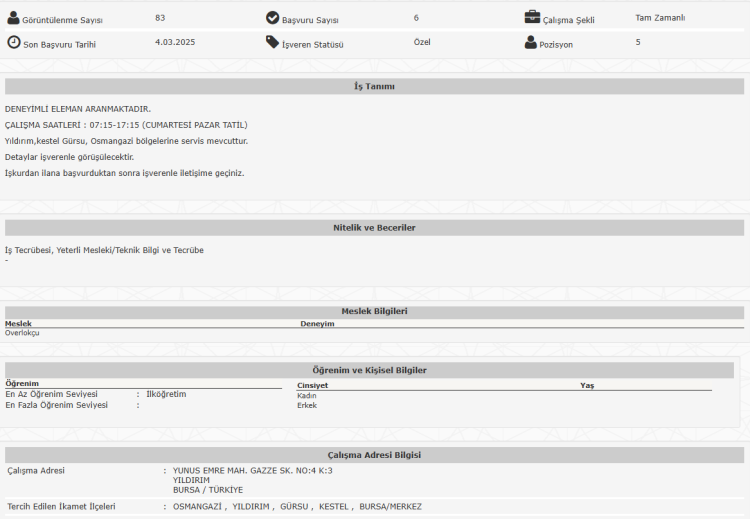
Task: Click the İş Tanımı section header
Action: pyautogui.click(x=374, y=87)
